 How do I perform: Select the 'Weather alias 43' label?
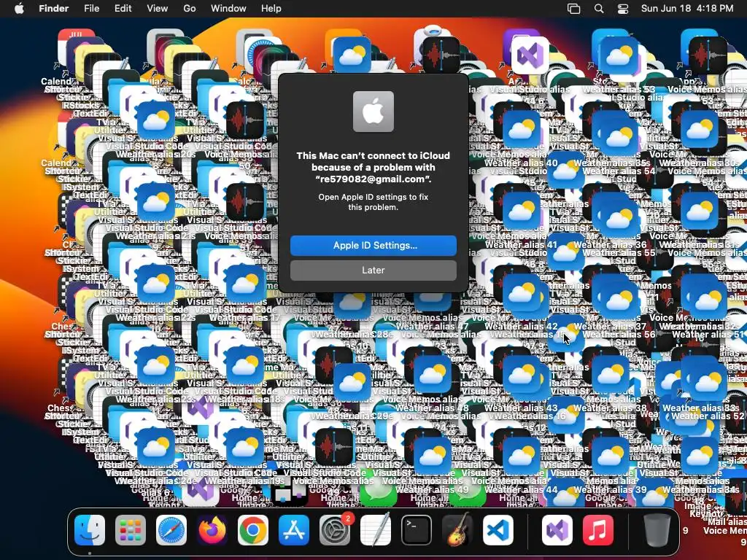(x=521, y=408)
